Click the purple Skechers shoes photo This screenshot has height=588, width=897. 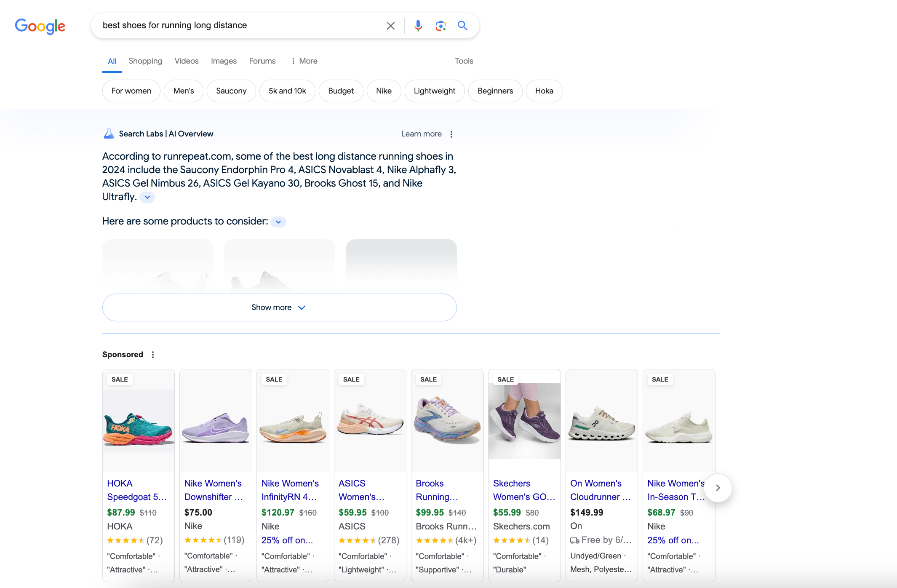(x=524, y=421)
